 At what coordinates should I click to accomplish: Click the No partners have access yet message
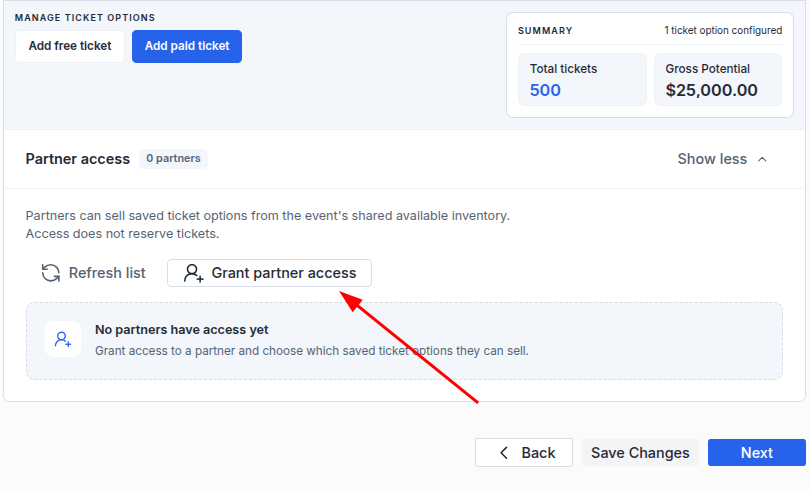pos(181,330)
